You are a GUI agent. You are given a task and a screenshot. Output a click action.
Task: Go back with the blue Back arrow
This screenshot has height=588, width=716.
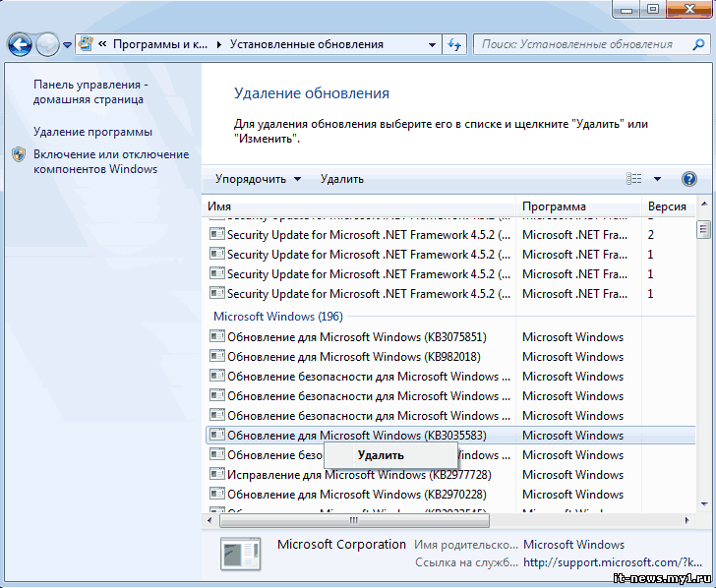pos(20,45)
